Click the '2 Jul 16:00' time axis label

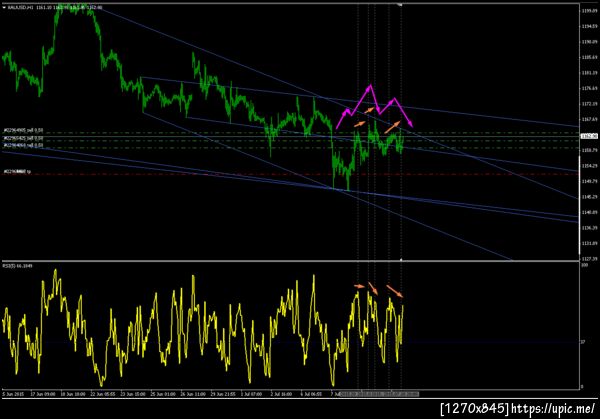tap(281, 394)
